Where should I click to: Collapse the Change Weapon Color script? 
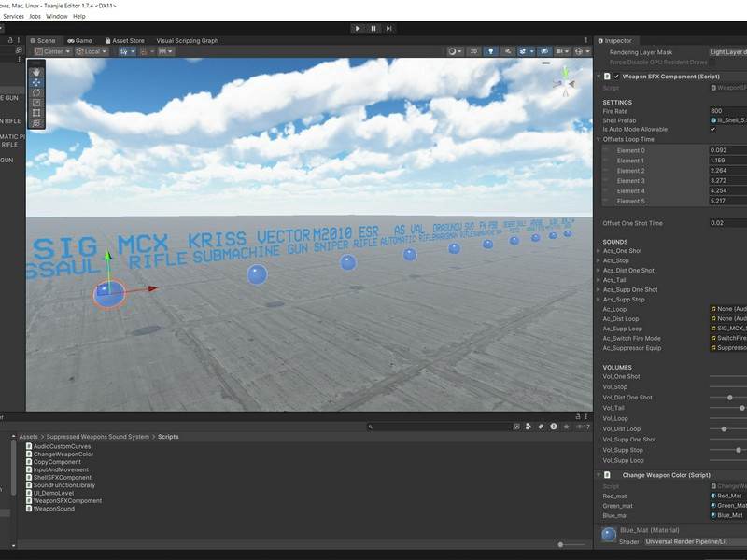coord(599,475)
